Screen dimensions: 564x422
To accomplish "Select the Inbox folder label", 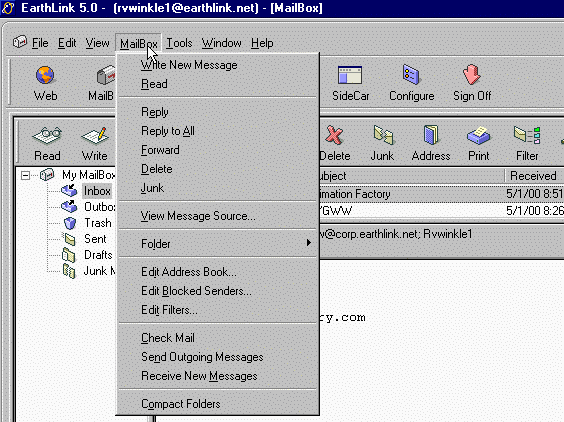I will click(x=97, y=191).
